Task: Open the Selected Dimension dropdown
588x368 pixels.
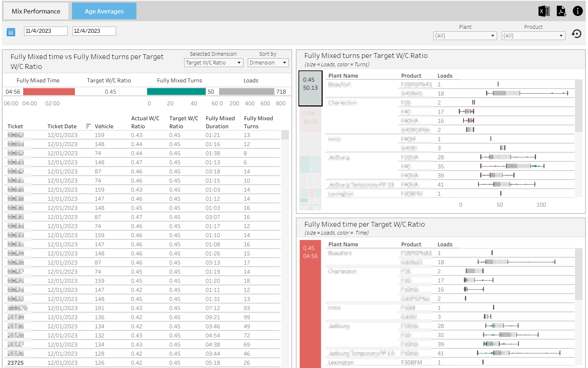Action: (x=213, y=63)
